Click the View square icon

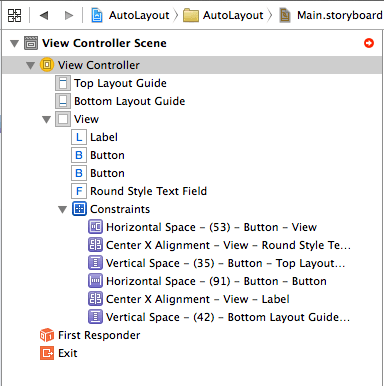(x=63, y=119)
